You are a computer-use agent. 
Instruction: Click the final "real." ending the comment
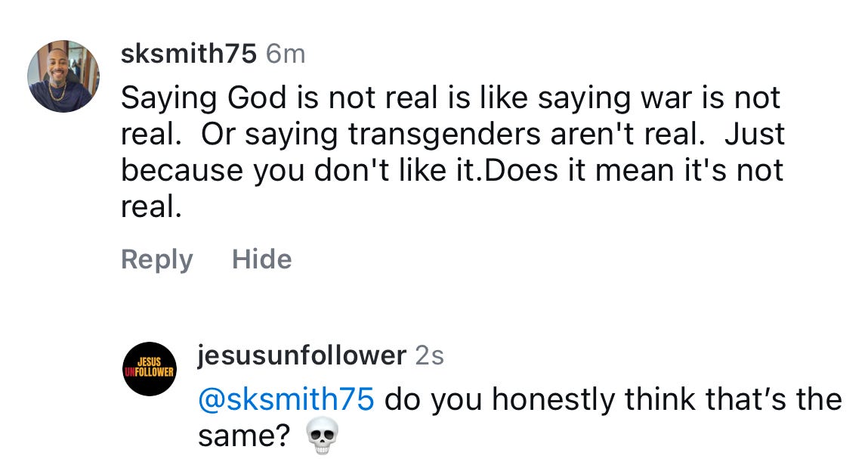(x=151, y=207)
